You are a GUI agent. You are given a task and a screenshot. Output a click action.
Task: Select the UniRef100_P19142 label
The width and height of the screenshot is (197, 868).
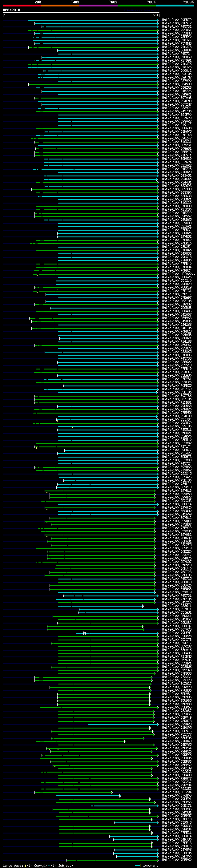177,125
